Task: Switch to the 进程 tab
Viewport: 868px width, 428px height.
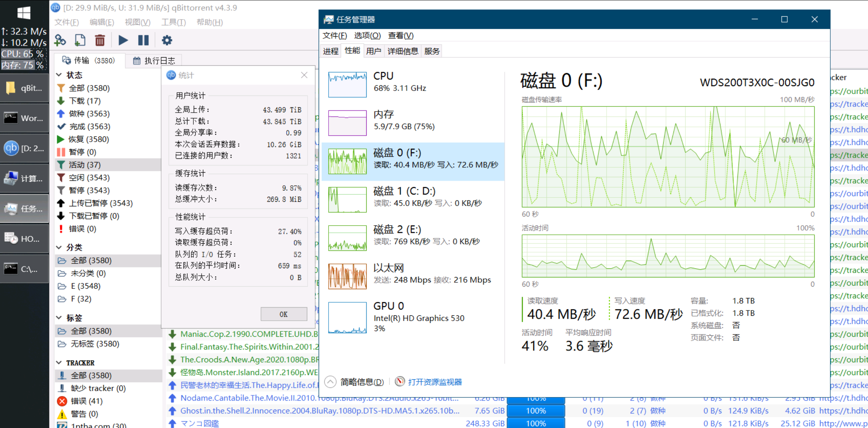Action: [x=331, y=51]
